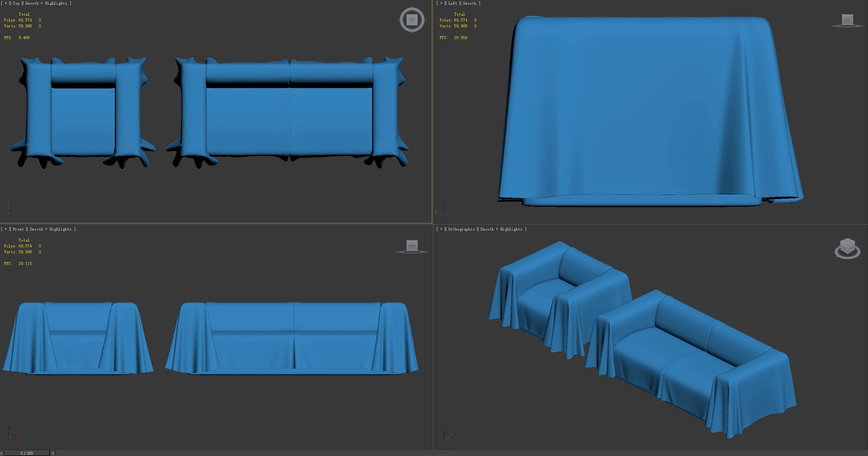Viewport: 868px width, 456px height.
Task: Open the '+' general menu of Top viewport
Action: 6,3
